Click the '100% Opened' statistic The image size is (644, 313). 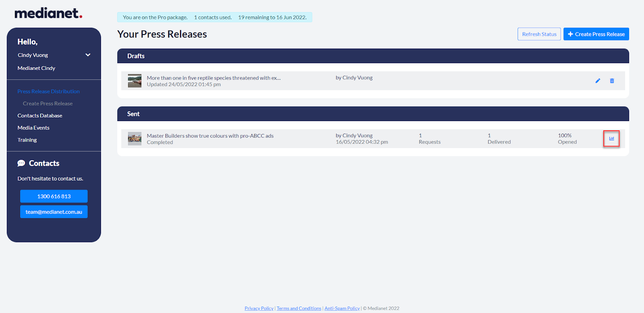(567, 139)
